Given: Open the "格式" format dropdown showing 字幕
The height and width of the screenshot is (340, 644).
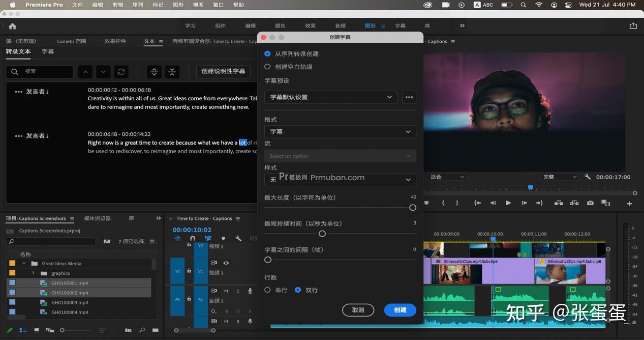Looking at the screenshot, I should 340,132.
